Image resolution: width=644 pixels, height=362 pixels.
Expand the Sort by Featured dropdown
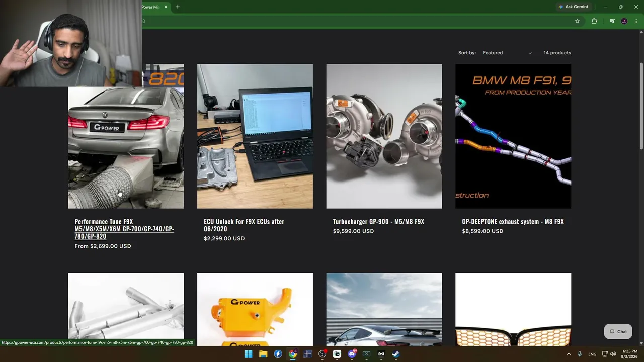coord(507,53)
